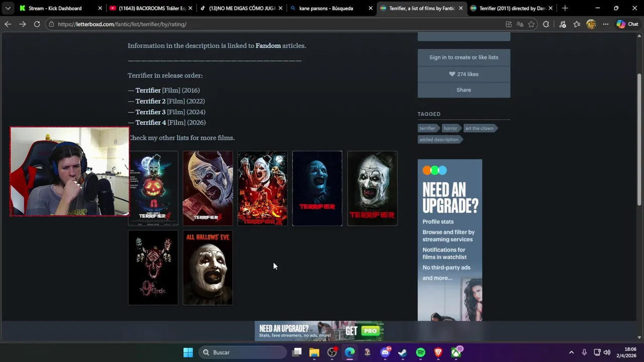Click the taskbar Buscar search box

[x=242, y=352]
